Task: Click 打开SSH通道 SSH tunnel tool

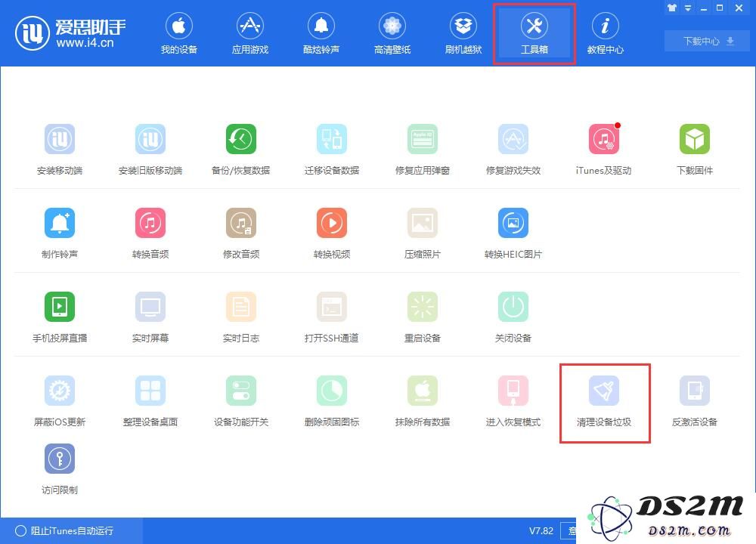Action: pos(332,317)
